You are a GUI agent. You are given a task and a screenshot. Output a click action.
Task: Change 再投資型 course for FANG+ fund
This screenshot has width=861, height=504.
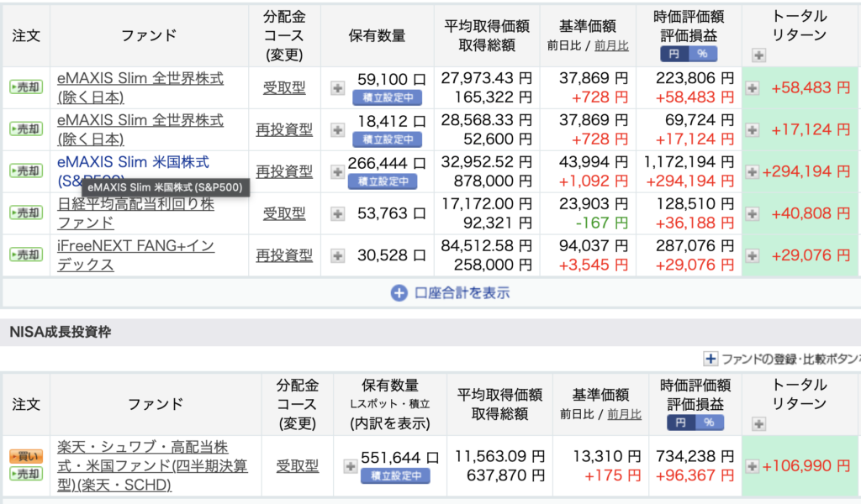point(284,255)
